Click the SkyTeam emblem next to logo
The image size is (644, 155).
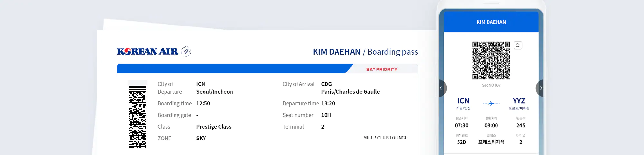coord(186,51)
